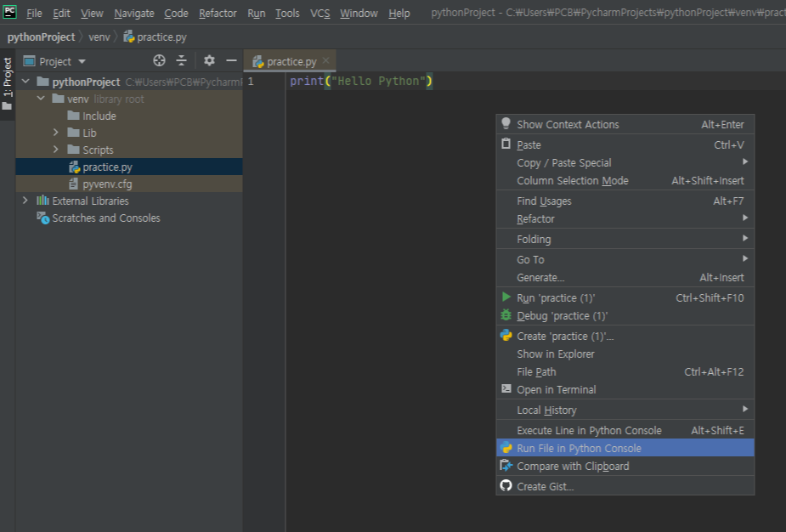Click the Project view window icon
786x532 pixels.
[x=30, y=61]
